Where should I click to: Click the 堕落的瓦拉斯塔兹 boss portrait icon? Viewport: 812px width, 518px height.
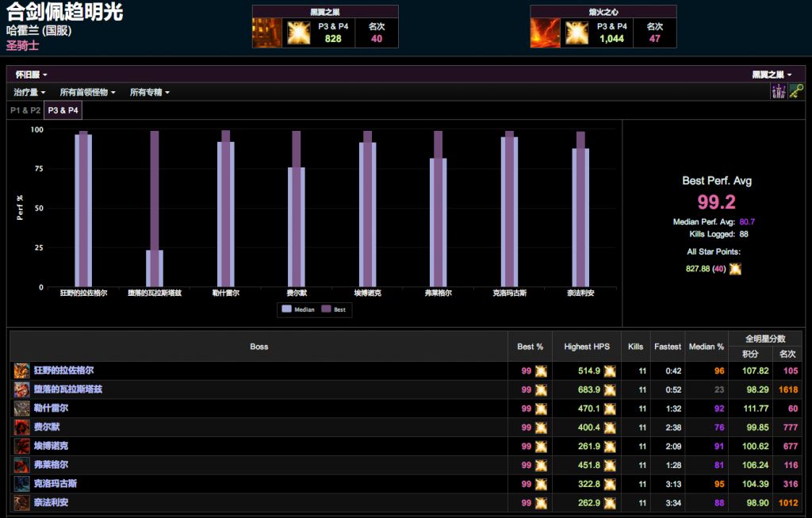(21, 389)
